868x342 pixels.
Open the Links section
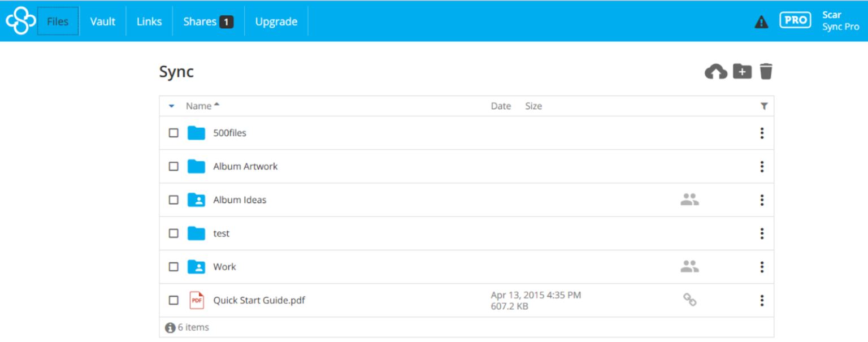pos(149,21)
